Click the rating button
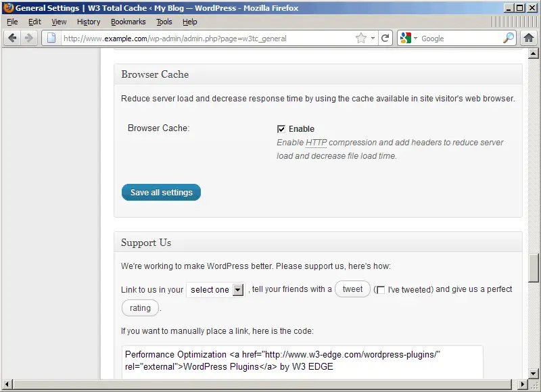The height and width of the screenshot is (392, 541). coord(140,308)
